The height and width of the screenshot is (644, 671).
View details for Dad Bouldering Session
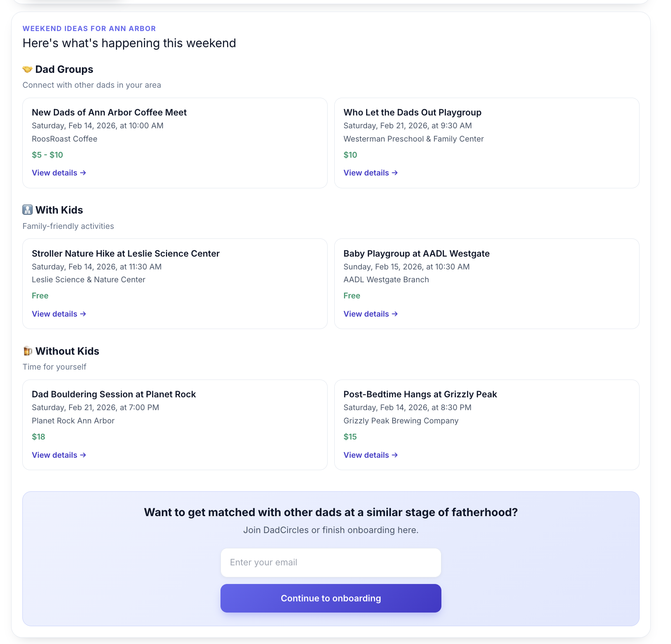point(59,455)
